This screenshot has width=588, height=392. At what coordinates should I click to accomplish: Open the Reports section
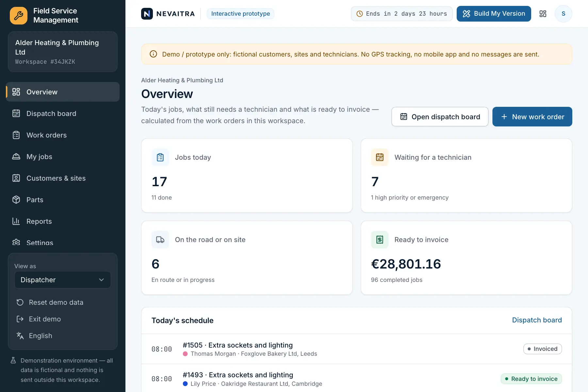(x=63, y=221)
